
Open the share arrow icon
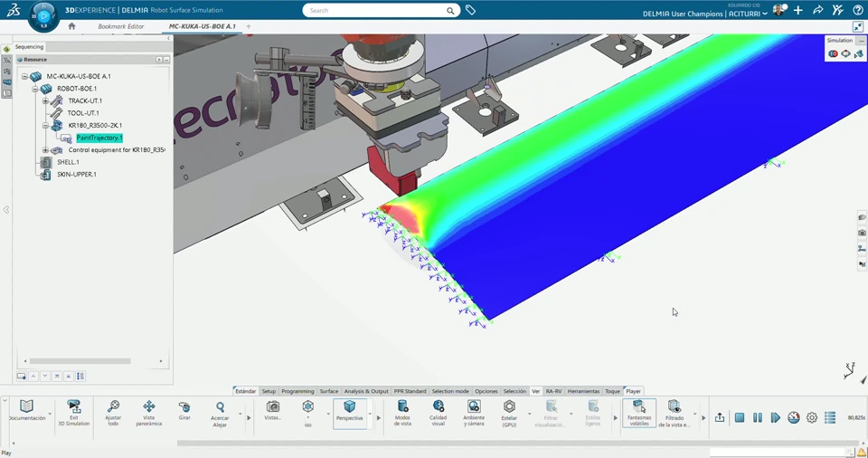click(x=817, y=11)
